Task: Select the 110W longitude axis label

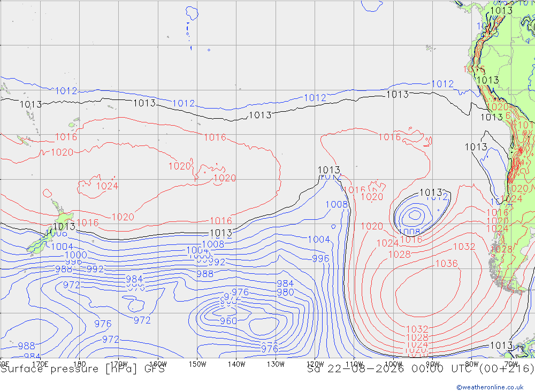Action: click(x=354, y=364)
